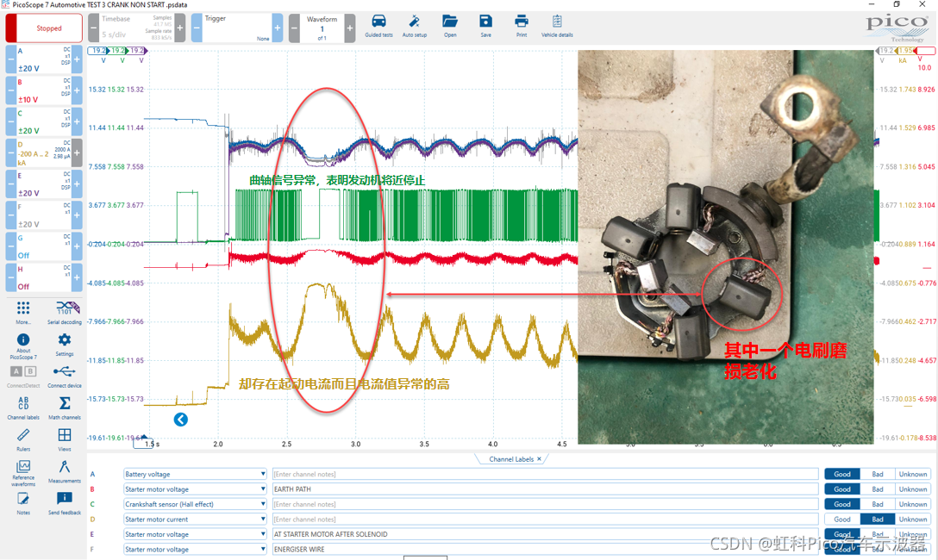Viewport: 938px width, 560px height.
Task: Select the Channel Labels tab
Action: (x=511, y=459)
